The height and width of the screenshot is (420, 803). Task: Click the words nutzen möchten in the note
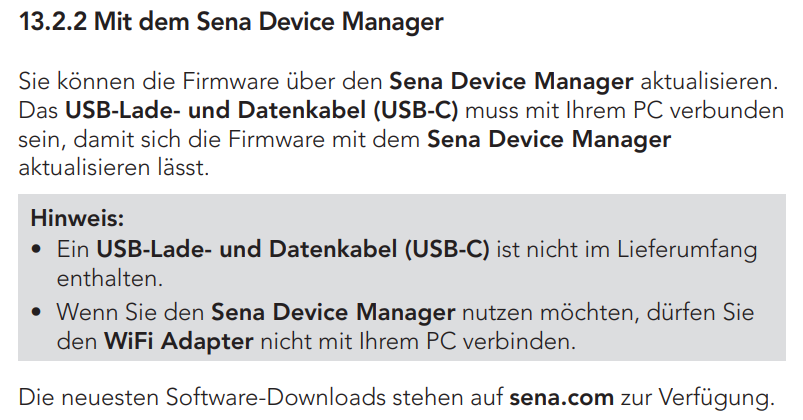542,312
